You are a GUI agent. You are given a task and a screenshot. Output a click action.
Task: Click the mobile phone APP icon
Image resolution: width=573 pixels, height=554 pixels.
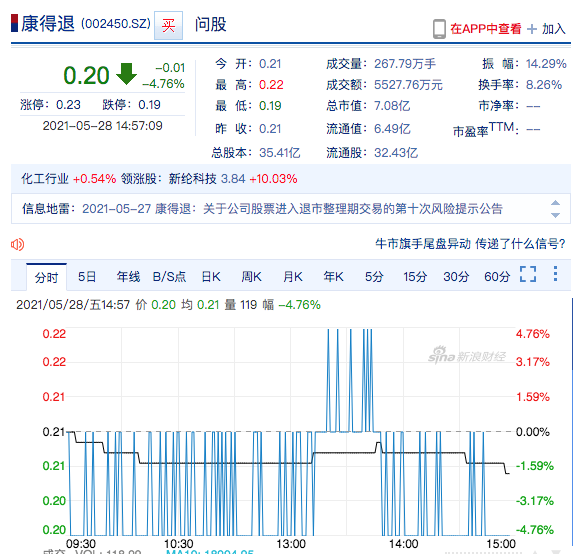439,29
